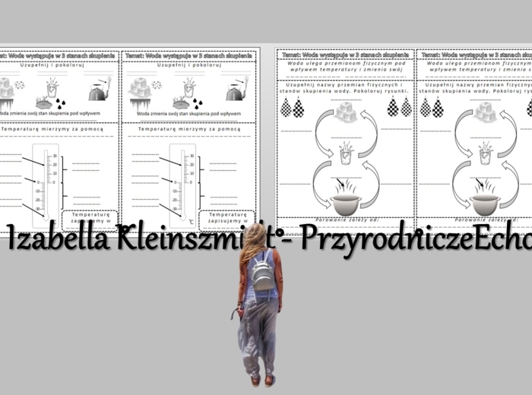Click the ice cubes in the rightmost worksheet's cycle
The image size is (532, 395).
coord(486,112)
